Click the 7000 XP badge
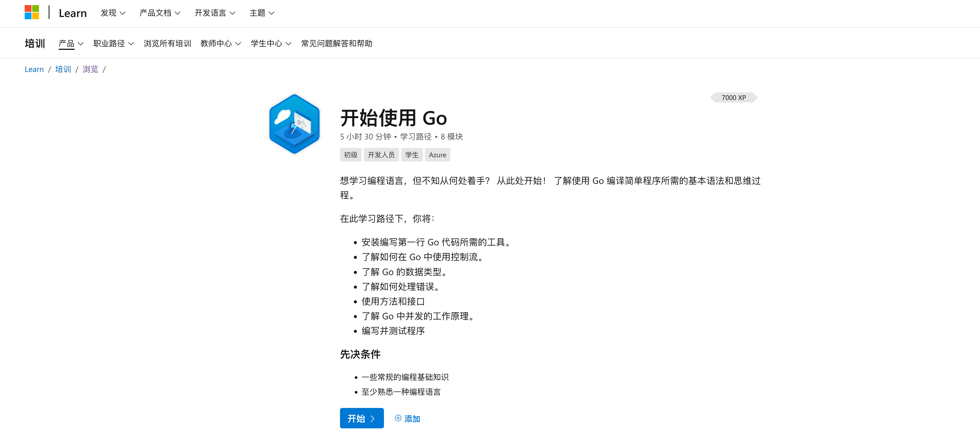This screenshot has width=980, height=434. pos(732,97)
